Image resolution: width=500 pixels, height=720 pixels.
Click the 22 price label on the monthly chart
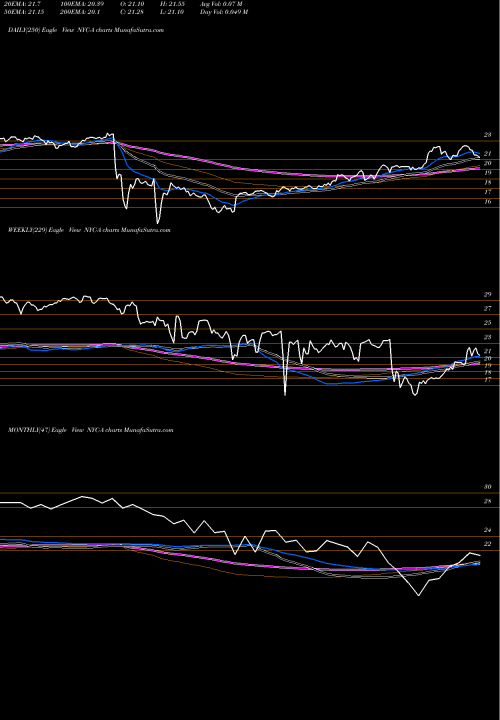point(487,545)
